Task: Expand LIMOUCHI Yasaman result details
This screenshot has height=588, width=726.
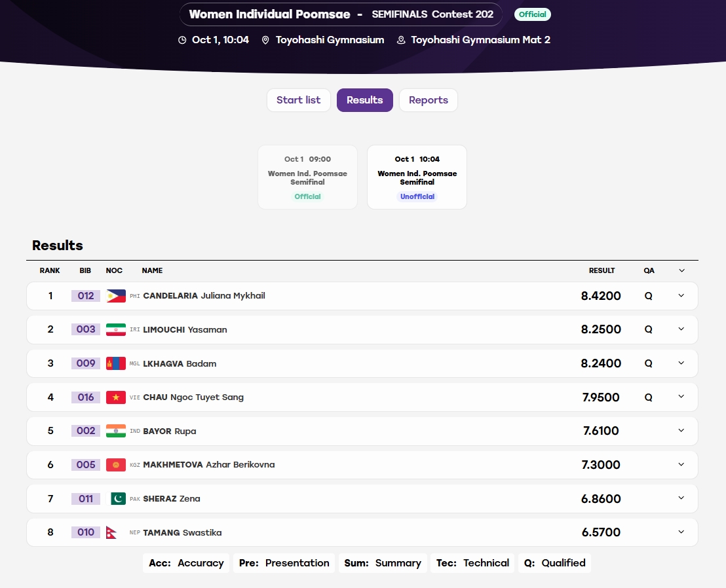Action: [x=681, y=329]
